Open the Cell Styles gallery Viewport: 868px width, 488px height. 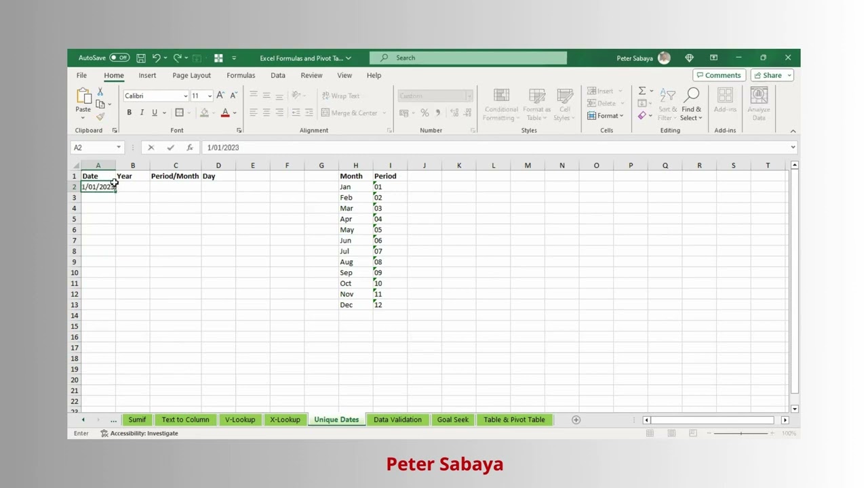564,104
